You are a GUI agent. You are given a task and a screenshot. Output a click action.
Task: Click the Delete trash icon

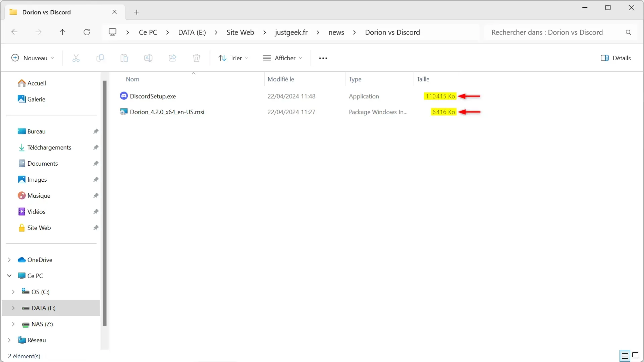tap(197, 58)
